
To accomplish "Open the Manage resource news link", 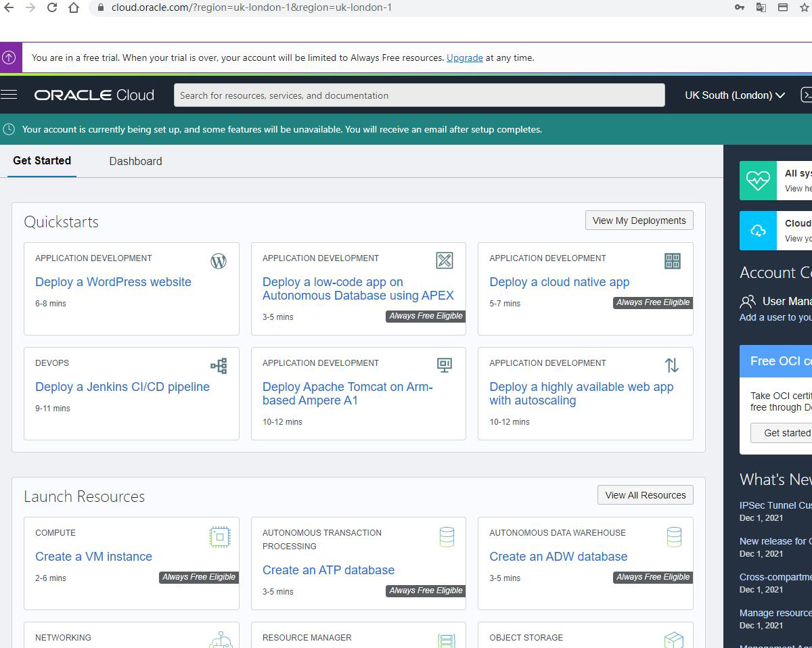I will pos(775,613).
